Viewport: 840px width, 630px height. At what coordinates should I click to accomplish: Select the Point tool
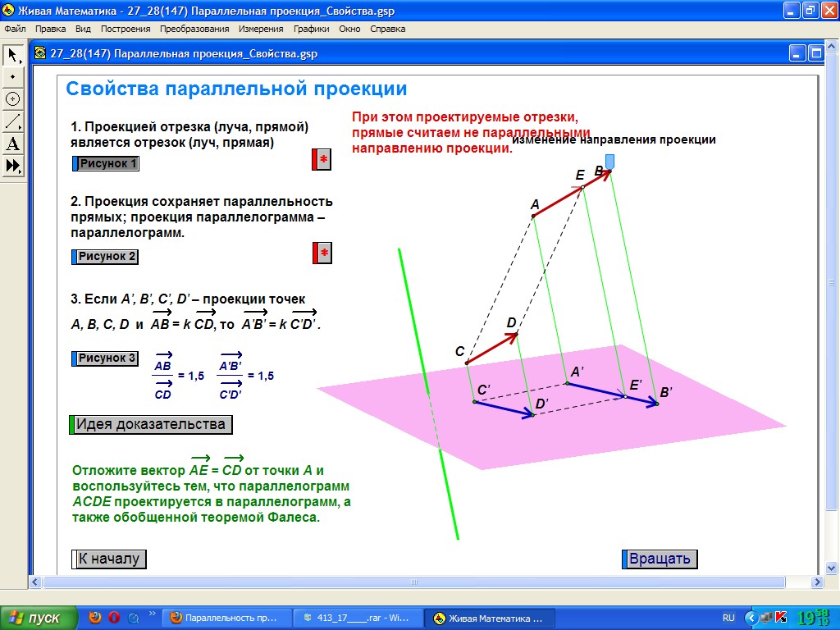coord(13,76)
